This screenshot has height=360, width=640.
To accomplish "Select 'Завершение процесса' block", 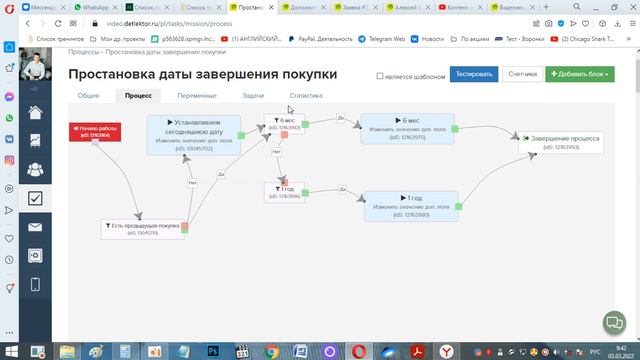I will pyautogui.click(x=561, y=142).
